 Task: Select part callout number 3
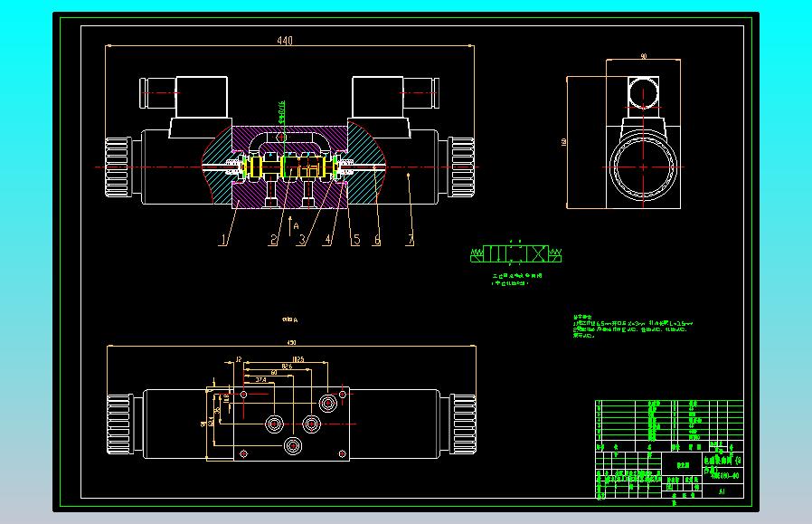(302, 240)
